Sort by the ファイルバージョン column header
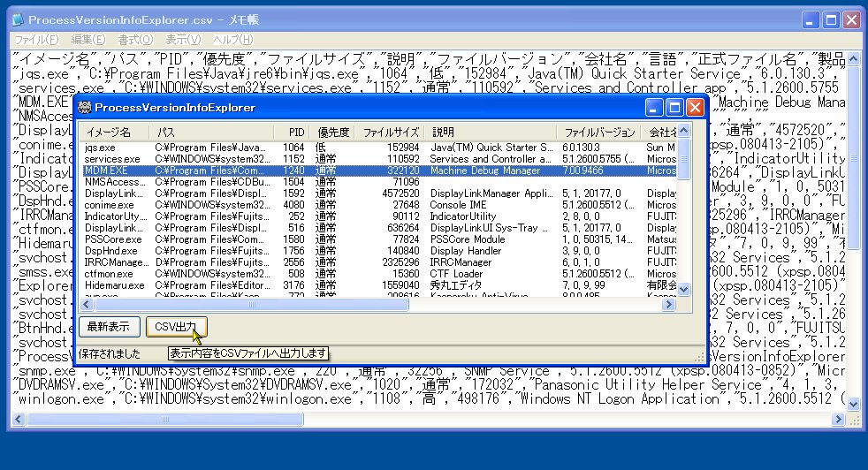868x470 pixels. pyautogui.click(x=599, y=132)
